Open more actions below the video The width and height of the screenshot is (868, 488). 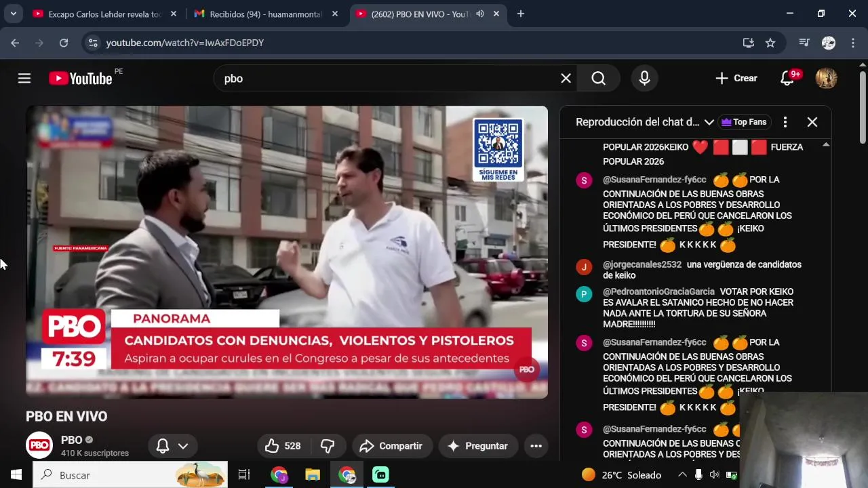tap(536, 446)
